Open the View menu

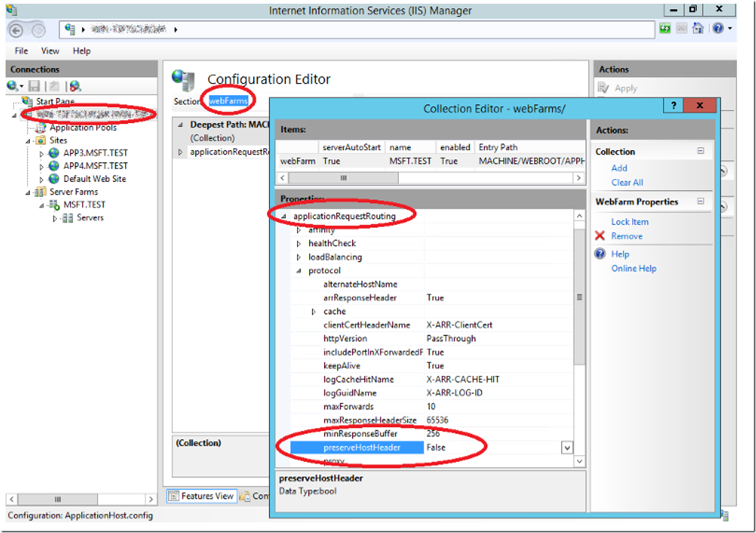[x=50, y=51]
